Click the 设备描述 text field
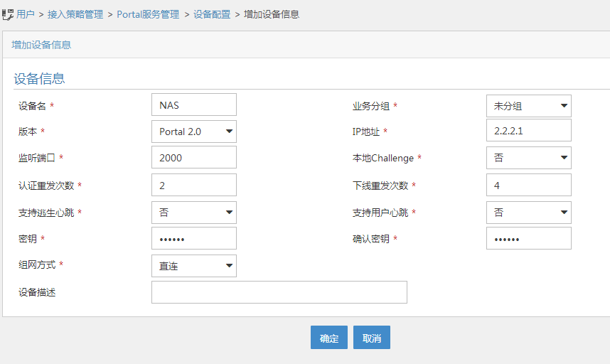 [279, 292]
